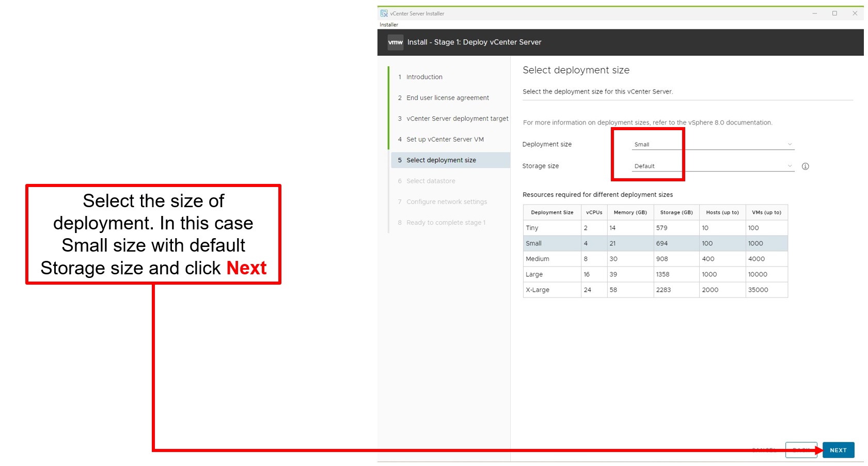Image resolution: width=868 pixels, height=466 pixels.
Task: Click the NEXT button
Action: [x=838, y=450]
